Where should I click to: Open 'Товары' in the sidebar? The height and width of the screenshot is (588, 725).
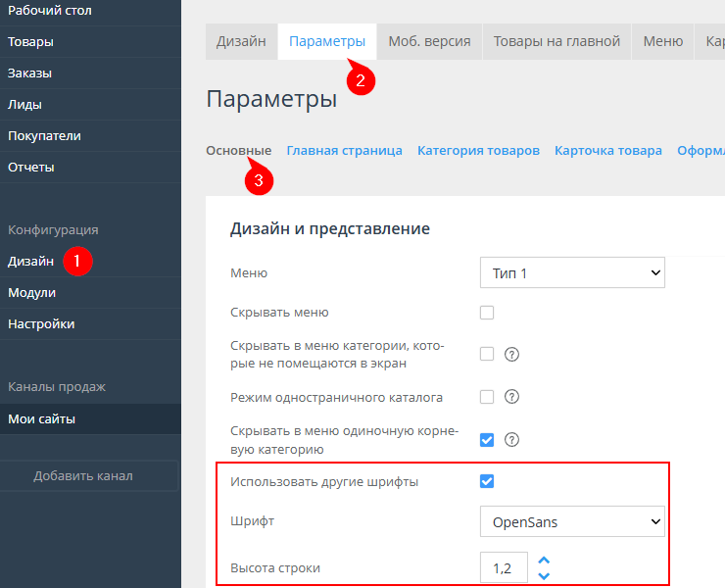pos(90,42)
